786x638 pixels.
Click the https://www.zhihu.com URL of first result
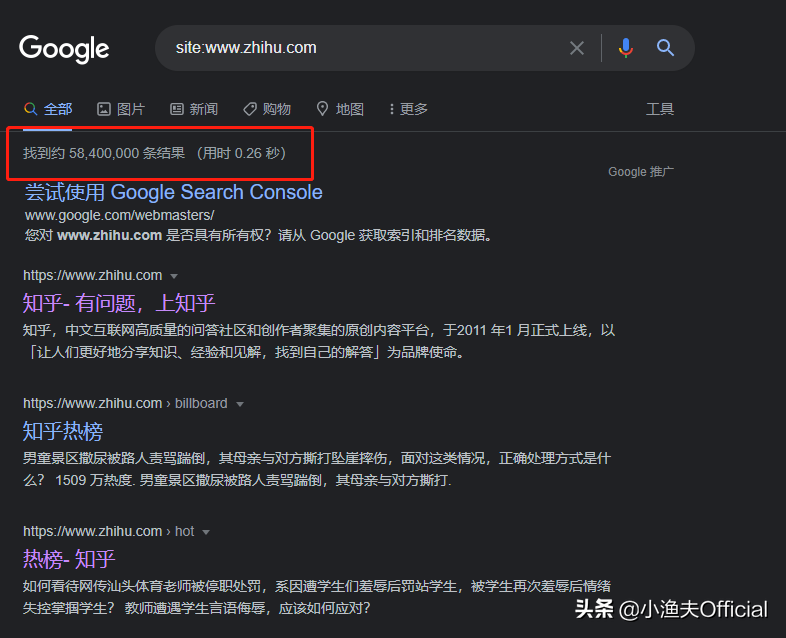(x=92, y=275)
